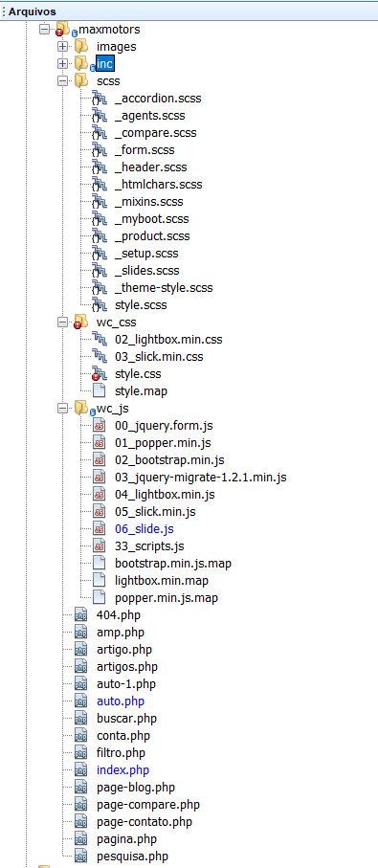Click the auto.php file icon
Viewport: 378px width, 868px height.
click(81, 701)
